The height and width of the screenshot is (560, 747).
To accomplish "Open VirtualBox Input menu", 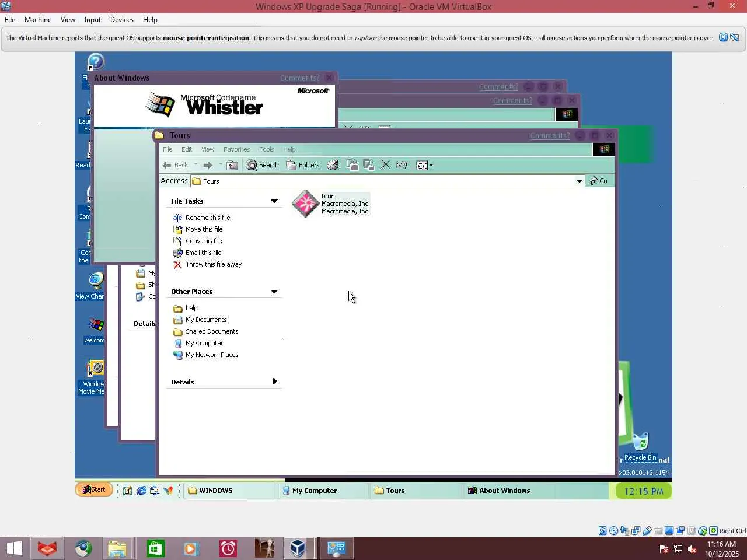I will [93, 20].
